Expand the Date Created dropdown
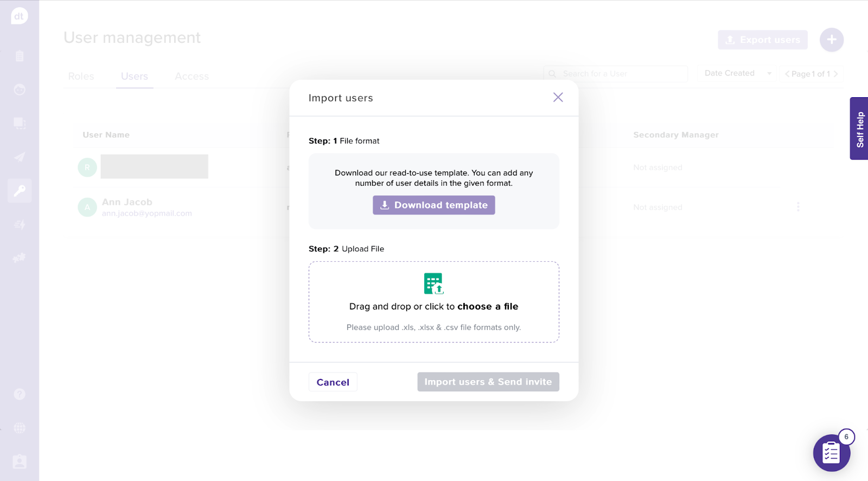 click(x=737, y=73)
